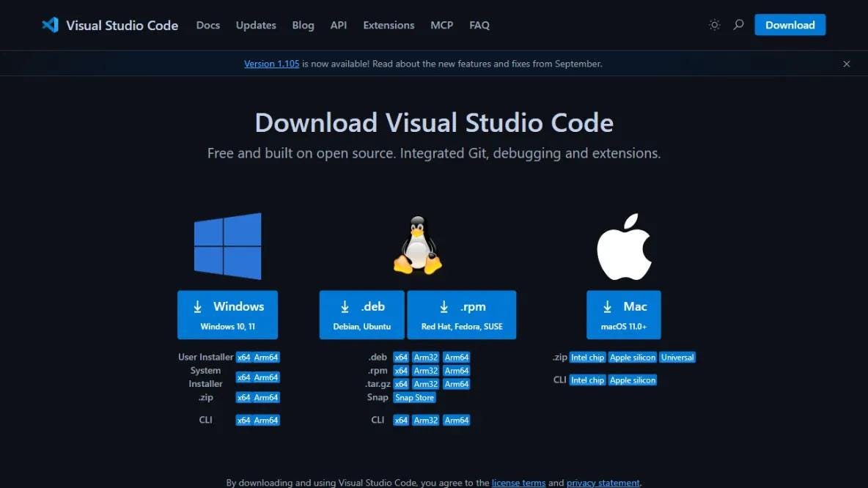The width and height of the screenshot is (868, 488).
Task: Select Linux .deb Arm32 link
Action: [x=426, y=358]
